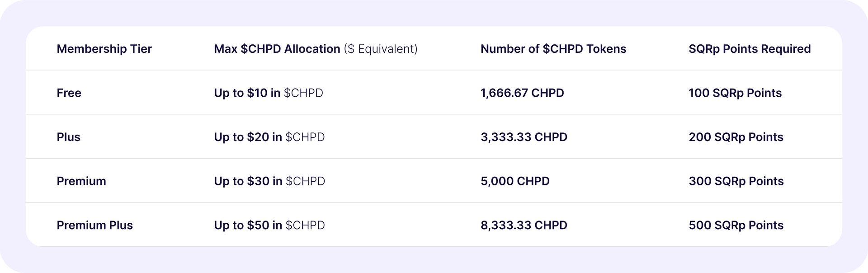Click the Up to $10 allocation cell

pyautogui.click(x=269, y=93)
